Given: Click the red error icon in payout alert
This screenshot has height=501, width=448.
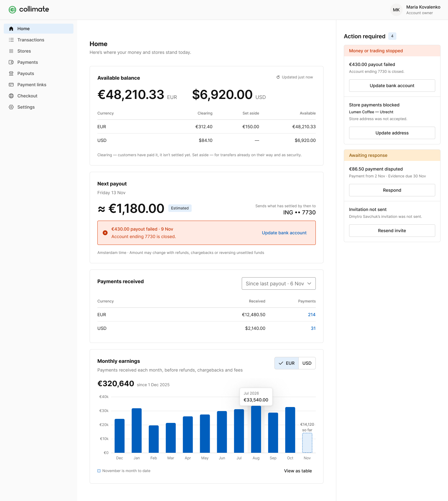Looking at the screenshot, I should [105, 233].
